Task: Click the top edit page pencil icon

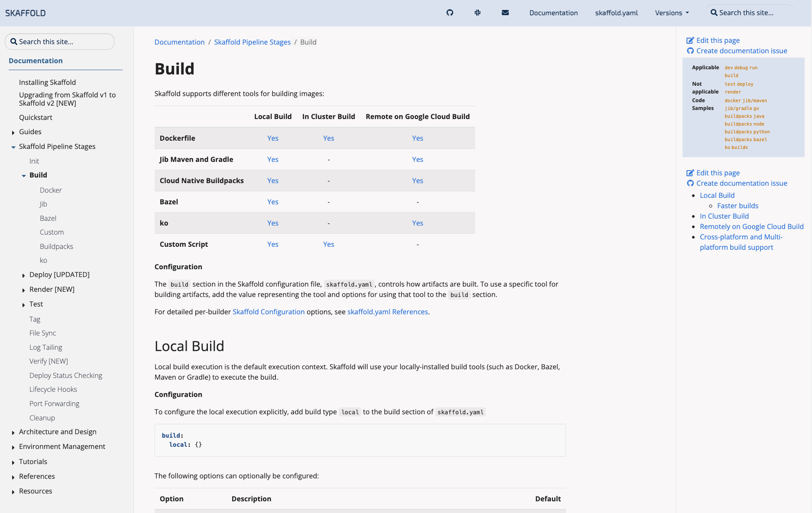Action: [x=690, y=40]
